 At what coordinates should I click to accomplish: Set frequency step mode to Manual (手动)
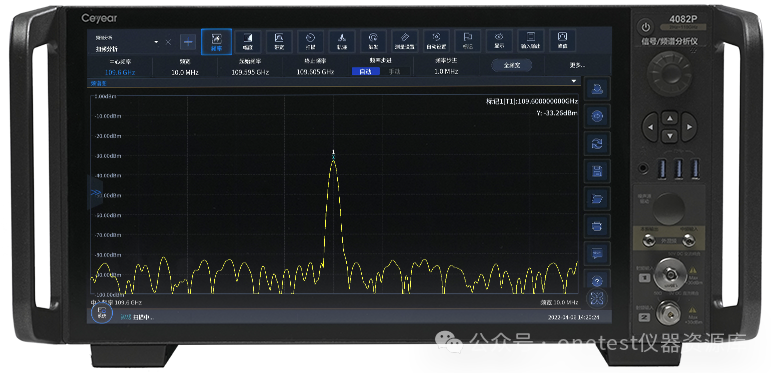394,71
